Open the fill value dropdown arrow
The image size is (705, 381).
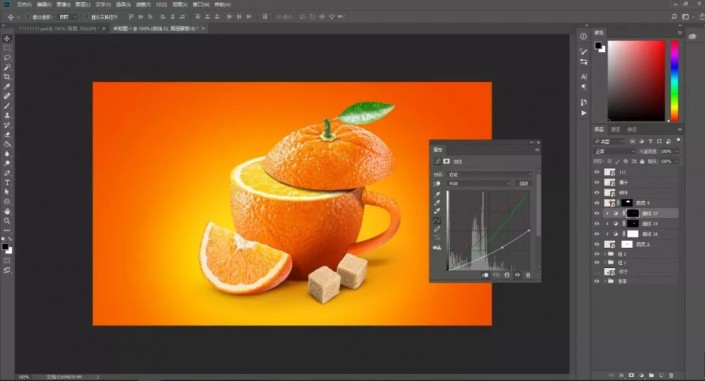[x=676, y=161]
